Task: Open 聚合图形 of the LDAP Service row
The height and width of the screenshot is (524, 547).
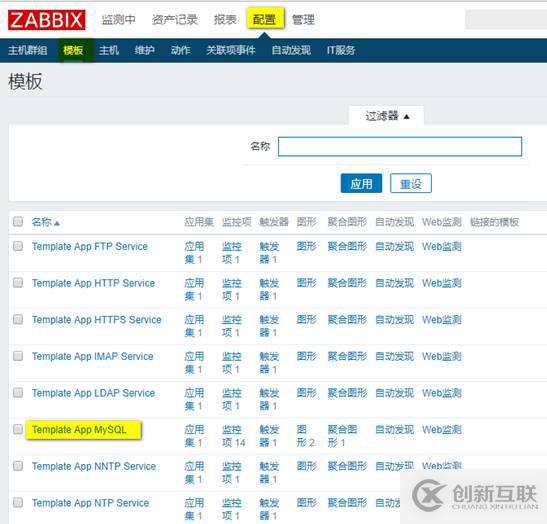Action: point(347,393)
